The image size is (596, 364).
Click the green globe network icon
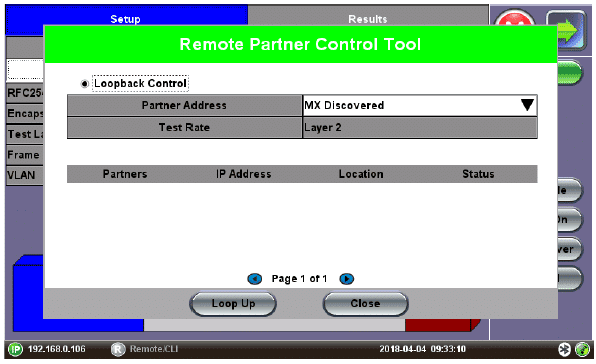tap(582, 349)
